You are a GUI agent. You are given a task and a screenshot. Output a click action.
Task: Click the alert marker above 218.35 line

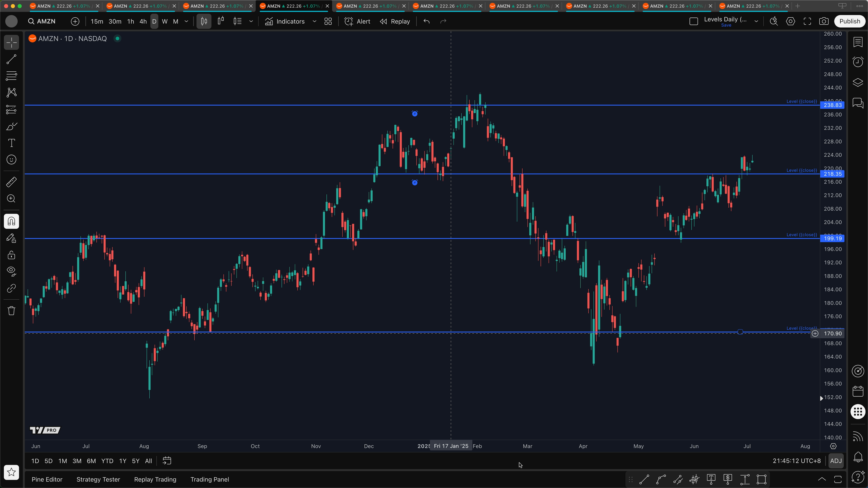tap(415, 114)
